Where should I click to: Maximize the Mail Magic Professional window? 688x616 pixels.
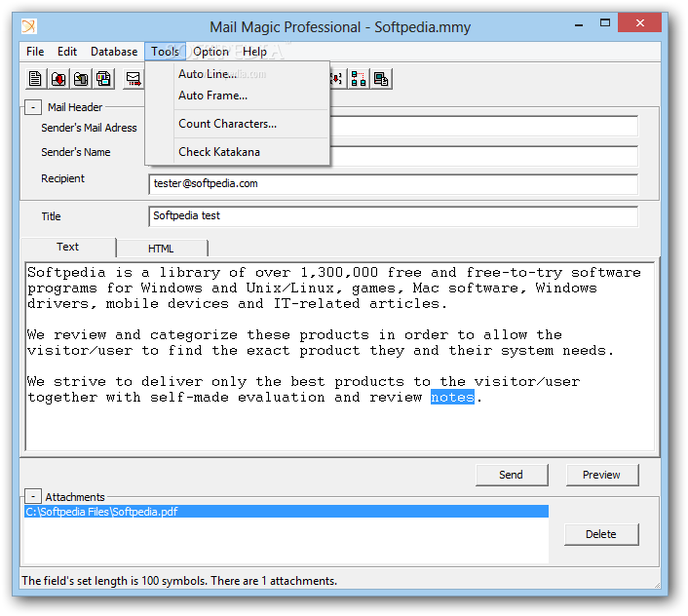[605, 23]
